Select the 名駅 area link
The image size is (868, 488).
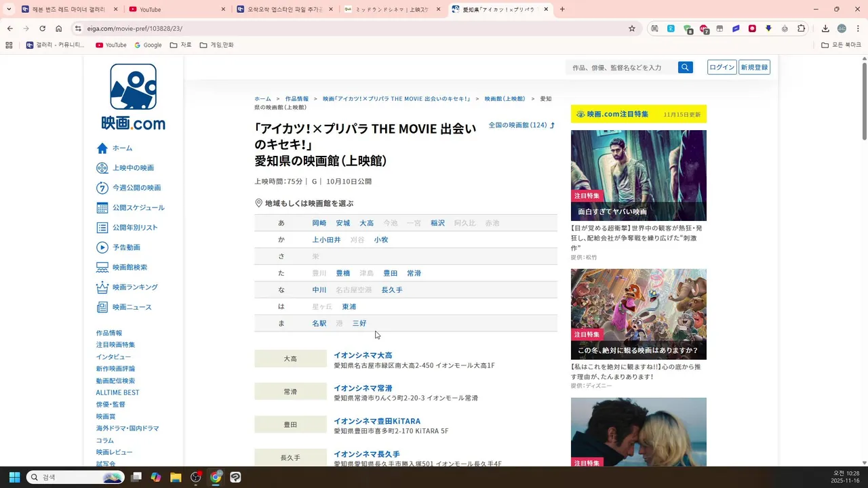click(x=319, y=323)
